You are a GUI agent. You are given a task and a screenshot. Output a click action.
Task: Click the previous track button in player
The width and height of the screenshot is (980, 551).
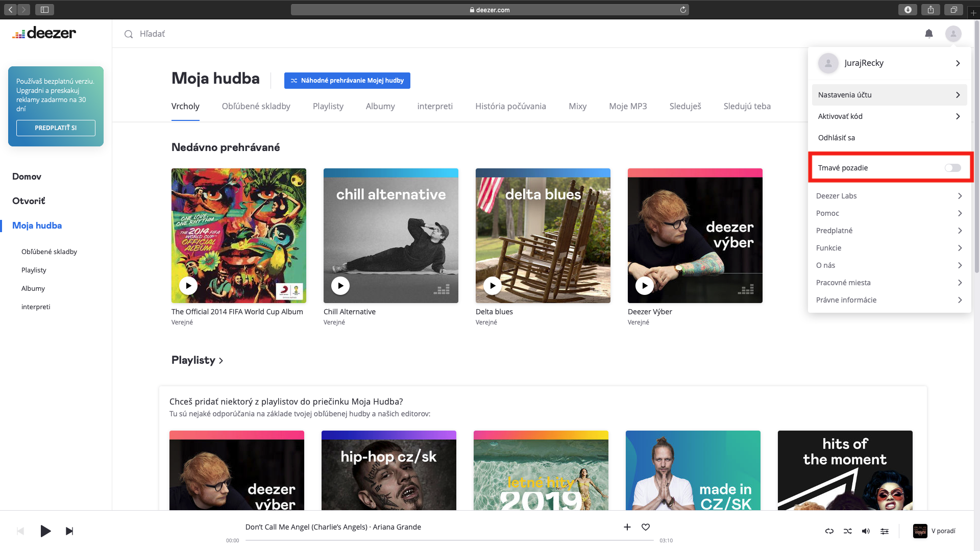tap(20, 531)
